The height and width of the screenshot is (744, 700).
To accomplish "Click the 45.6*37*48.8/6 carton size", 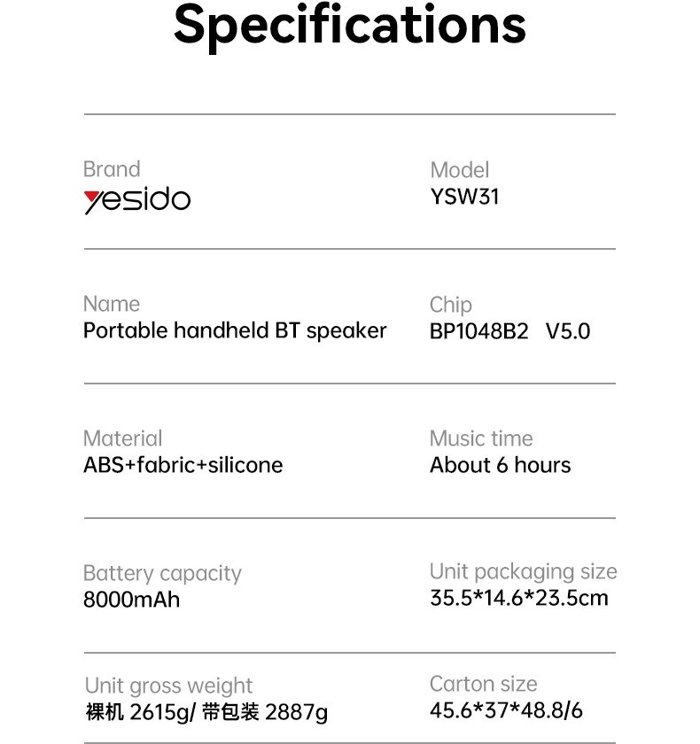I will click(x=506, y=710).
